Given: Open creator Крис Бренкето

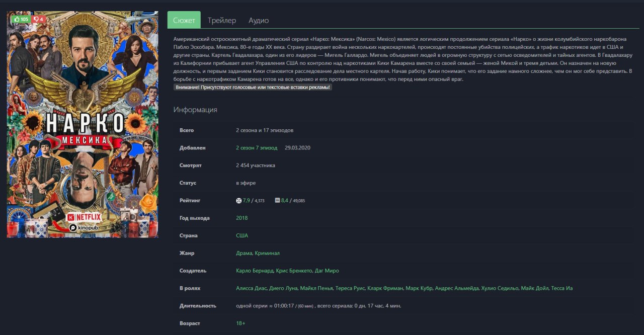Looking at the screenshot, I should [293, 271].
